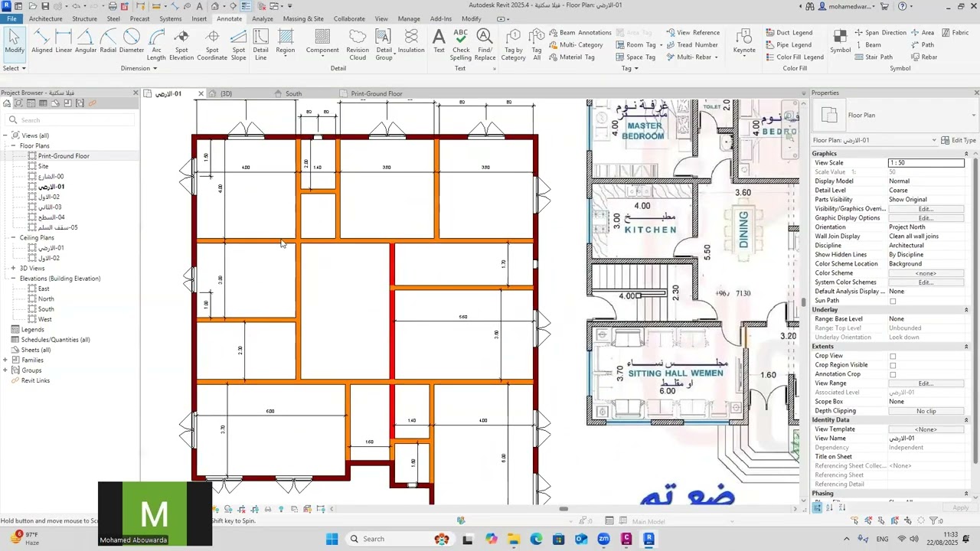Toggle the Sun Path checkbox

(x=893, y=301)
